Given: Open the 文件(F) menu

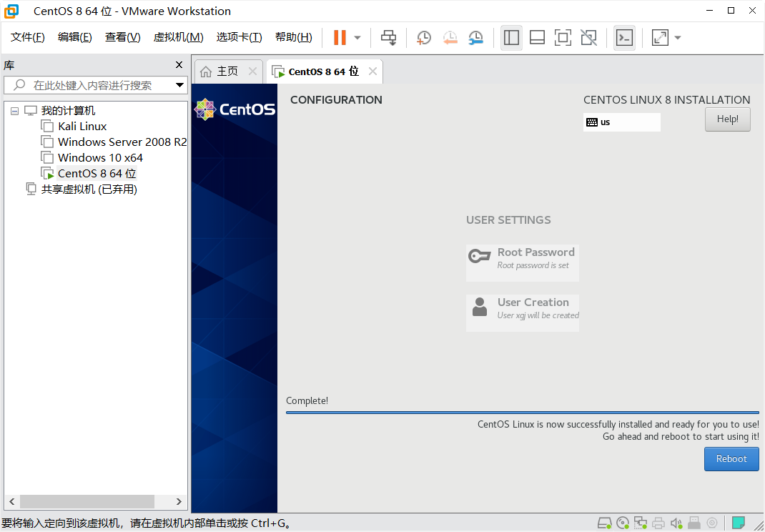Looking at the screenshot, I should coord(28,37).
